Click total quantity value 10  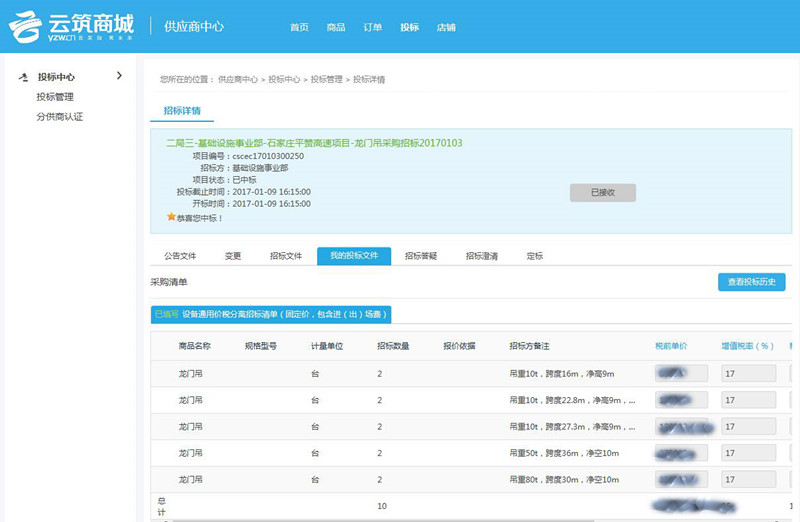(382, 506)
